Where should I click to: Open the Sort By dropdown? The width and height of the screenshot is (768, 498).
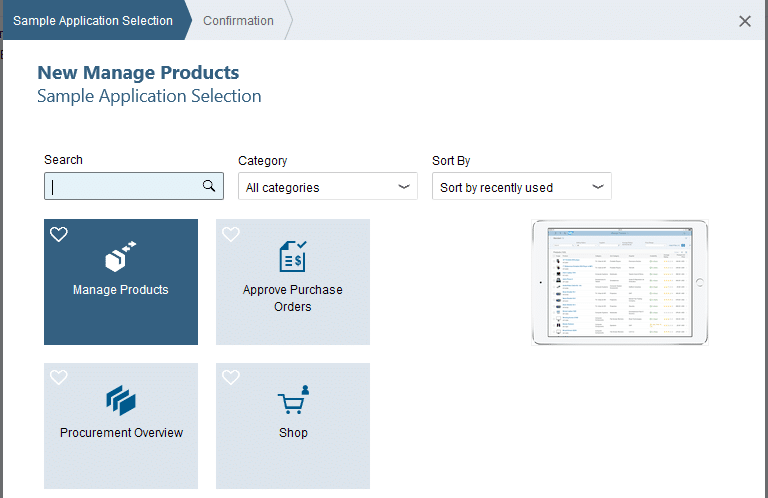[x=521, y=187]
